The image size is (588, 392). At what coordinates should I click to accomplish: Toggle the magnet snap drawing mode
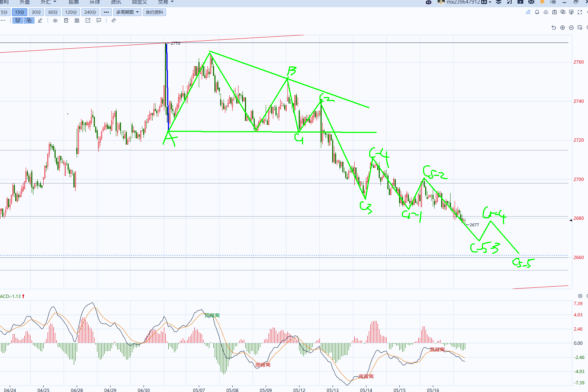pos(17,20)
